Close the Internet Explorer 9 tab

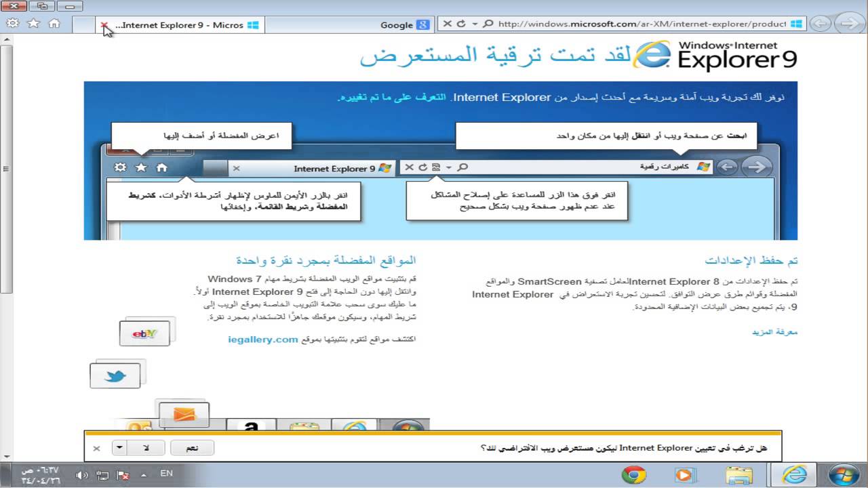(x=104, y=24)
